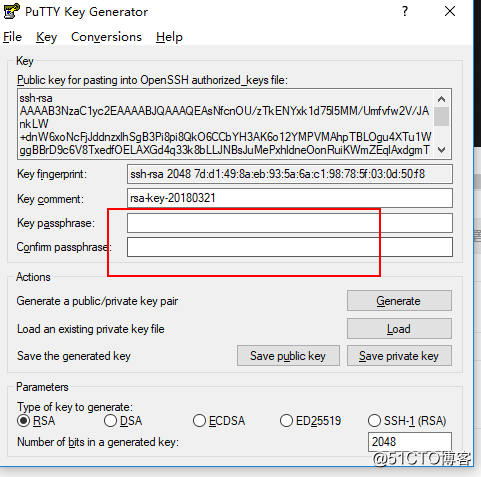Click Save private key
The height and width of the screenshot is (477, 481).
399,356
